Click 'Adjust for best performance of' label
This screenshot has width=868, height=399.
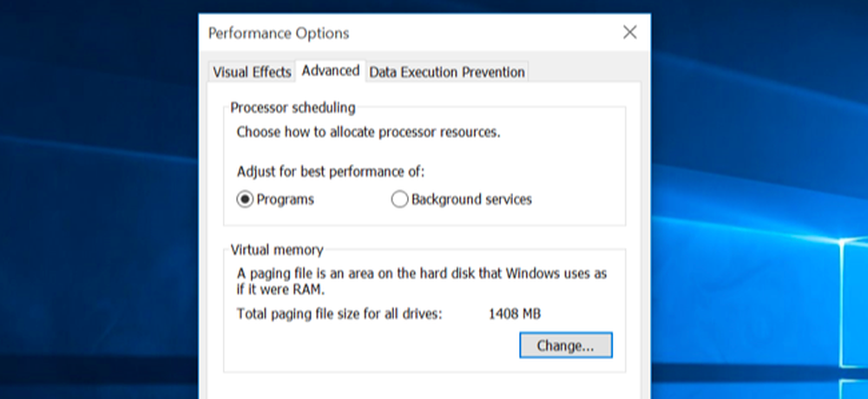pos(331,172)
